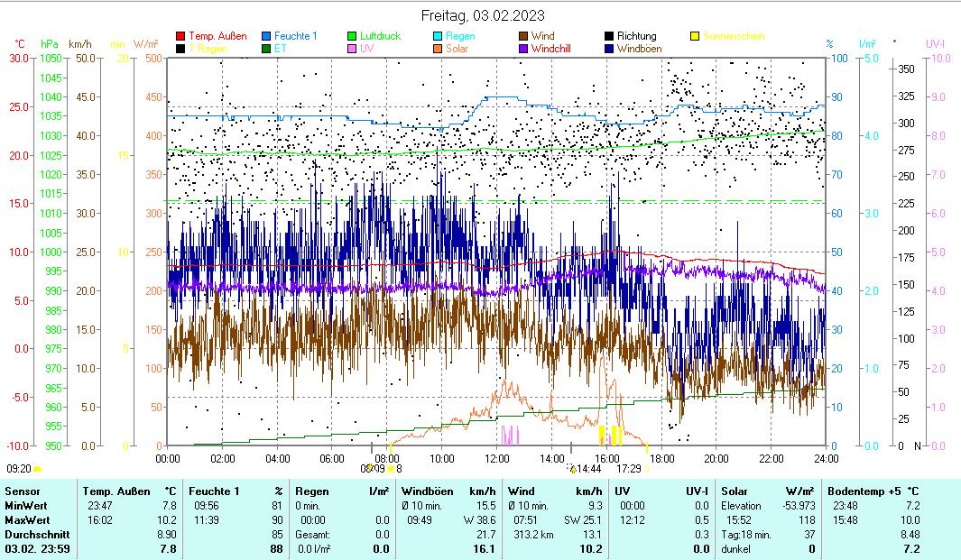Select the hPa pressure axis label

49,43
